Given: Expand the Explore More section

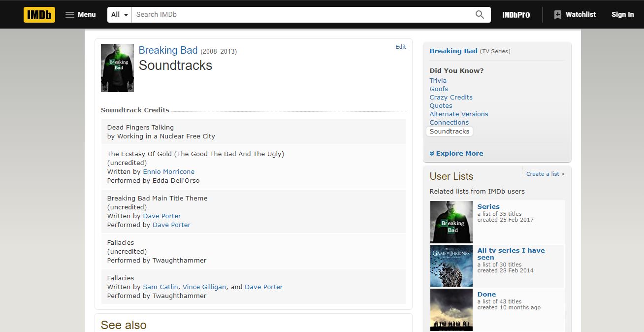Looking at the screenshot, I should tap(456, 153).
